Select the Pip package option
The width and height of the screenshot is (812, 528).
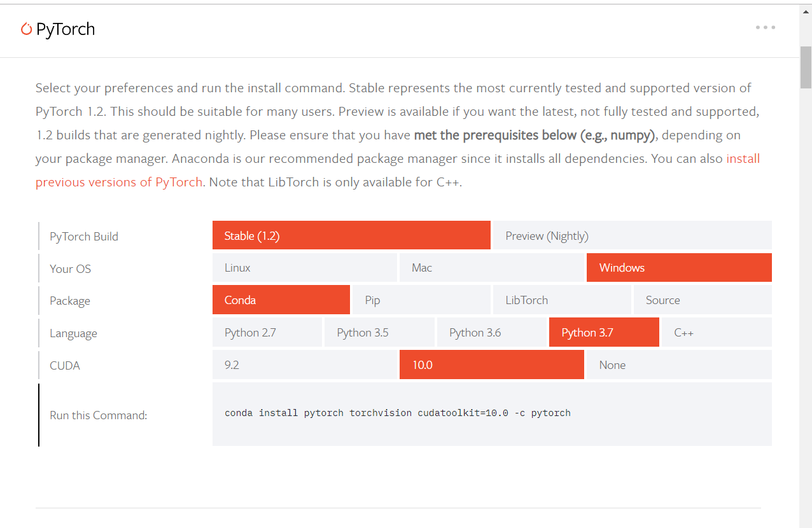pyautogui.click(x=421, y=300)
